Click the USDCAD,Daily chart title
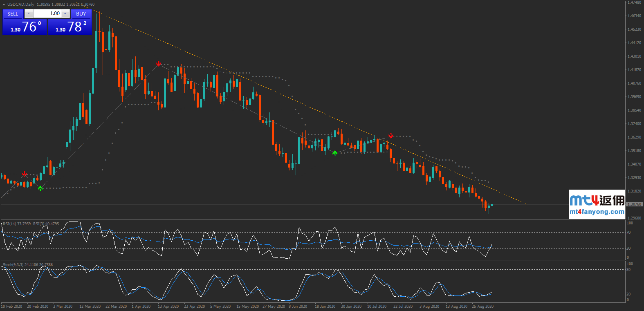The image size is (644, 311). (21, 4)
